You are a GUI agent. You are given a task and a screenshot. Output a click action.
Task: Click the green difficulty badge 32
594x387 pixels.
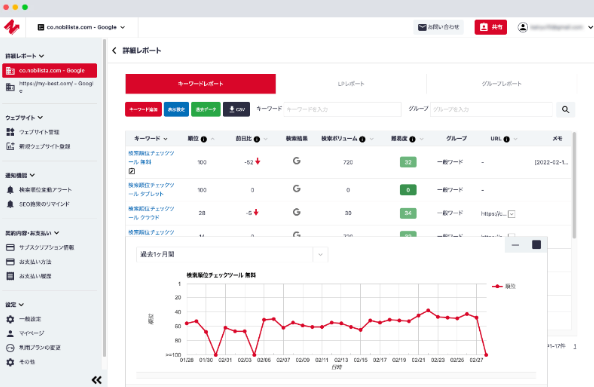(408, 162)
